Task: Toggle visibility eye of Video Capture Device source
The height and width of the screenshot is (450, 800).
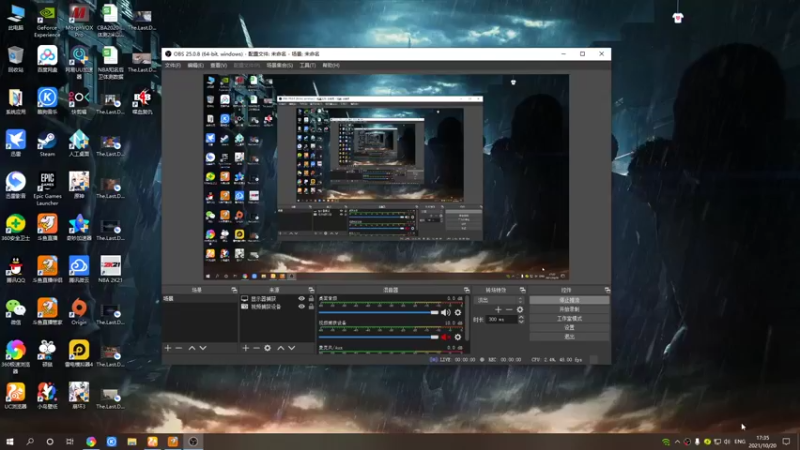Action: [x=301, y=307]
